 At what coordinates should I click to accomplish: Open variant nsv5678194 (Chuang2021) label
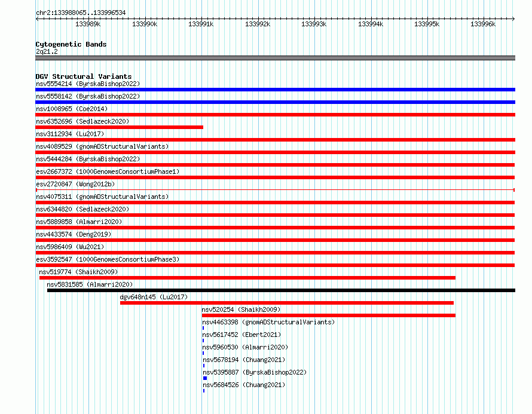click(244, 360)
